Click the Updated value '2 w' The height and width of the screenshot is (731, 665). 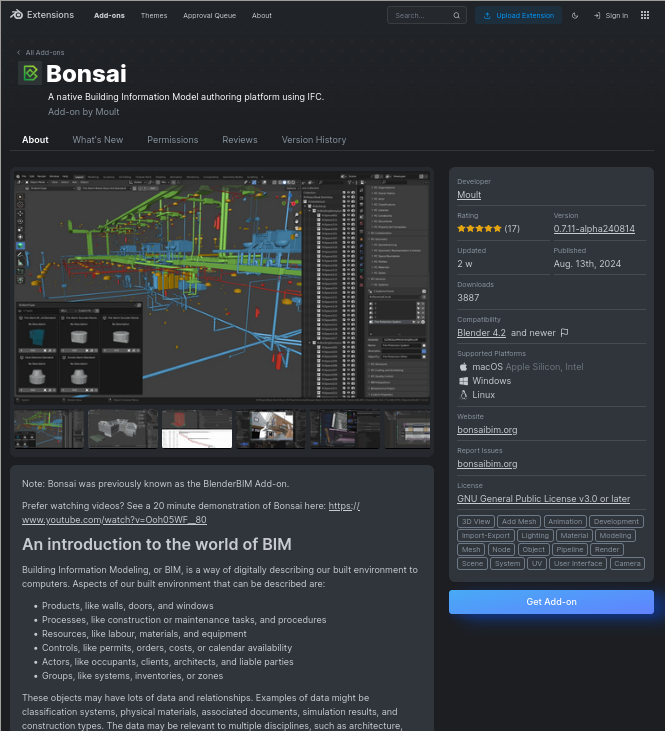[x=465, y=264]
